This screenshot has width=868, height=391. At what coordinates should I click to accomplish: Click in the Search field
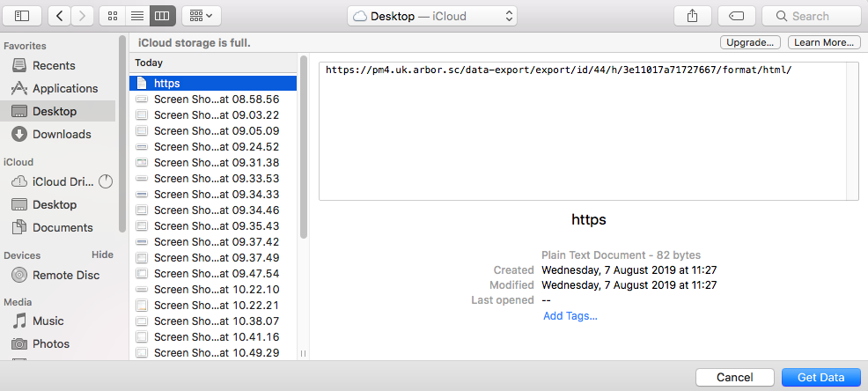coord(811,16)
